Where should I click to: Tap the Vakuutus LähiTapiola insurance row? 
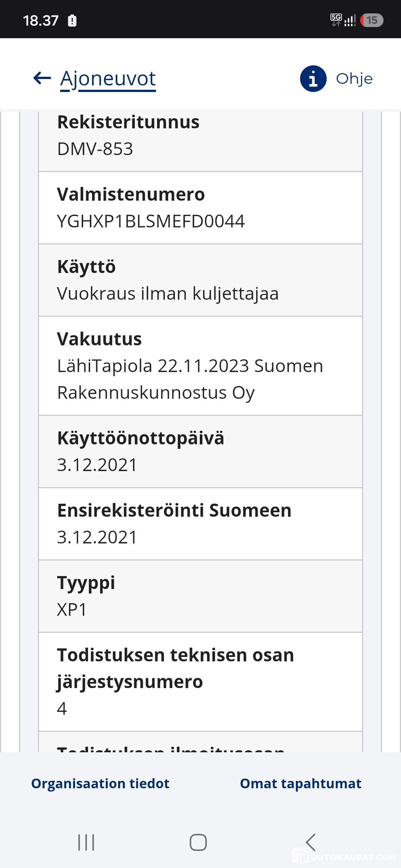pyautogui.click(x=200, y=366)
